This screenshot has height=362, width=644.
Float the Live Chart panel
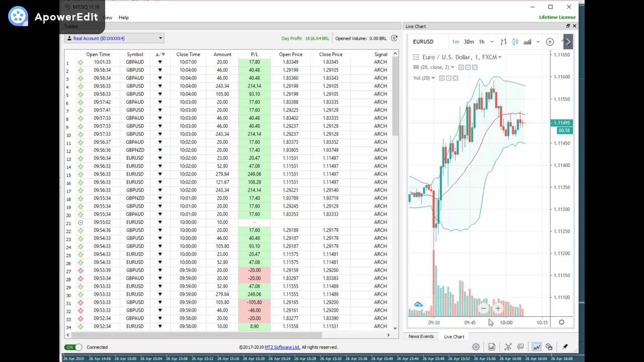[x=568, y=26]
